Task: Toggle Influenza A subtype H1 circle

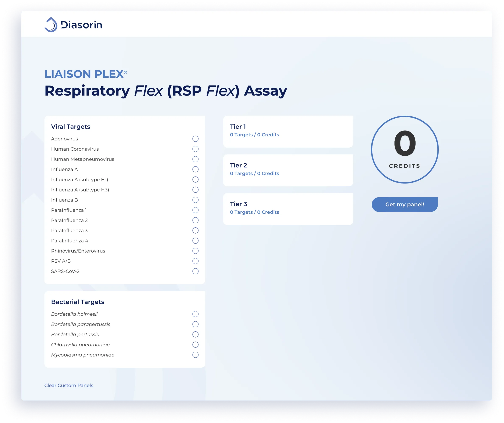Action: [x=195, y=179]
